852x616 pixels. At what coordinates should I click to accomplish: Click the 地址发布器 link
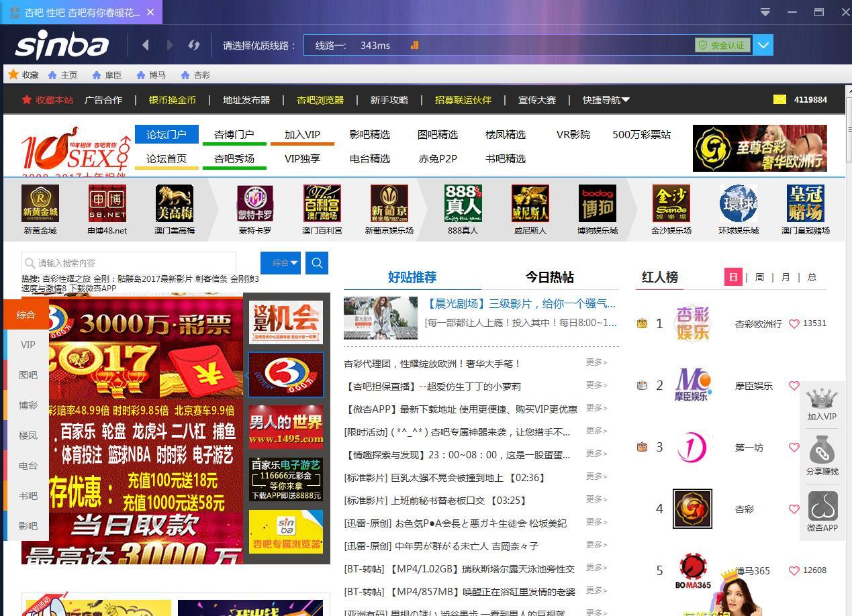[246, 99]
